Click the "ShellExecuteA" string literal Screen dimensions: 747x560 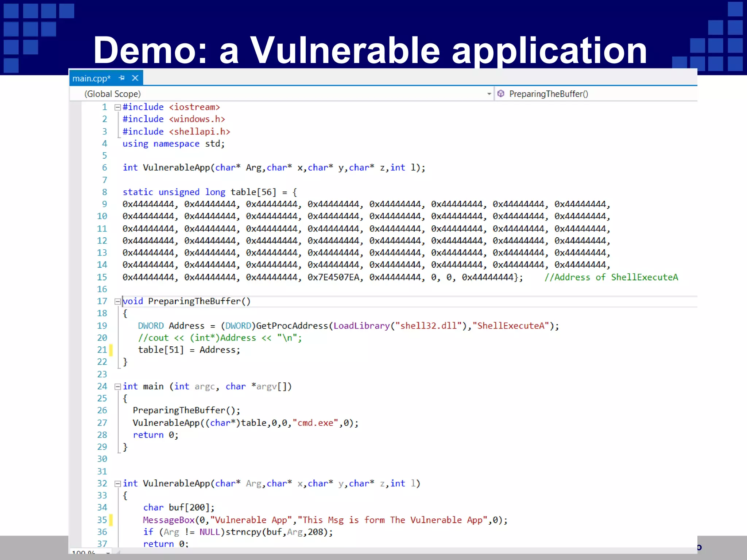(511, 326)
